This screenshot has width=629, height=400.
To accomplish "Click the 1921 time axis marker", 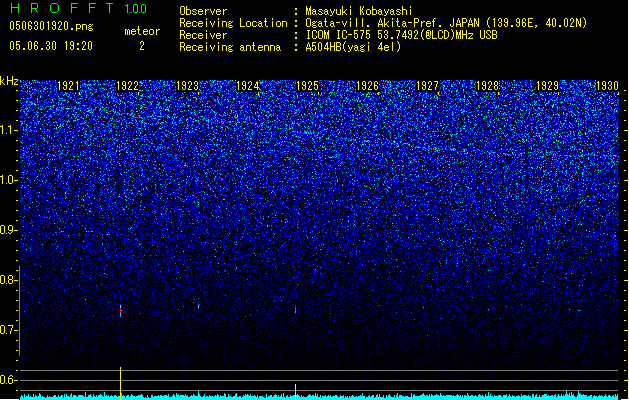I will tap(68, 86).
